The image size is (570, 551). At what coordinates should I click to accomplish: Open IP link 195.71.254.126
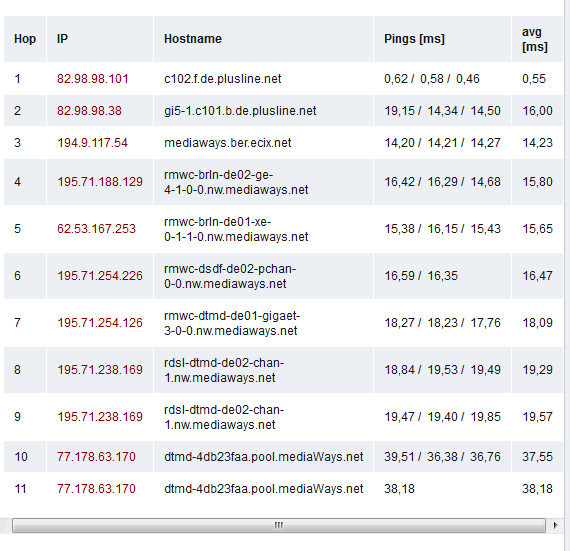100,323
